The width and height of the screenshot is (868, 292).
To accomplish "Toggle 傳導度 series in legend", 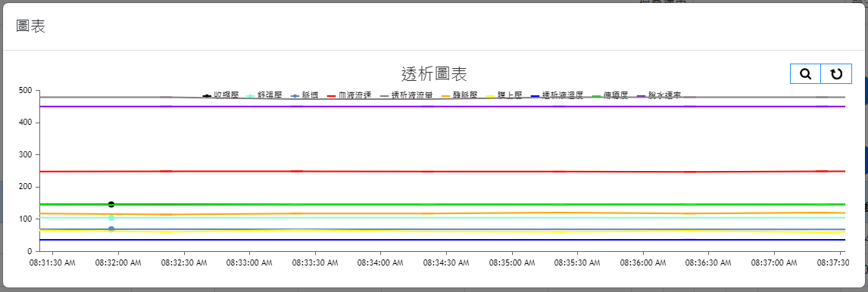I will (610, 95).
